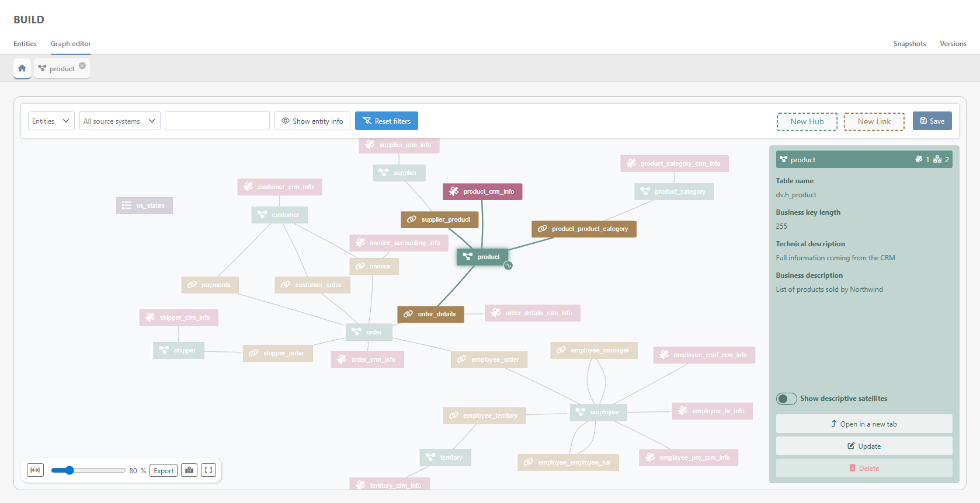Open the All source systems dropdown
The image size is (980, 503).
[120, 121]
